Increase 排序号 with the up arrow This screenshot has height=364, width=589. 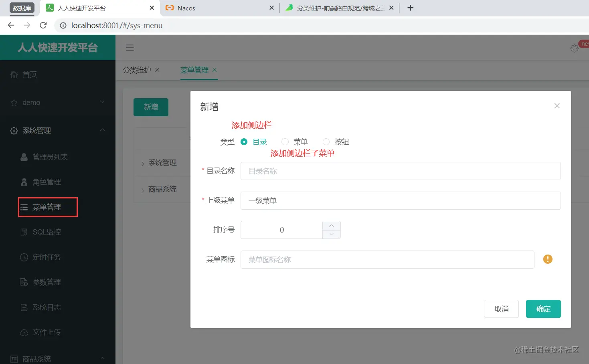click(x=332, y=226)
